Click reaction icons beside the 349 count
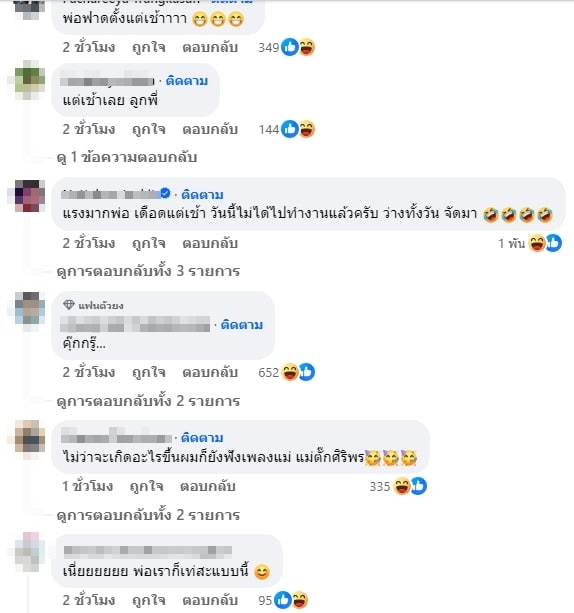 pyautogui.click(x=298, y=47)
